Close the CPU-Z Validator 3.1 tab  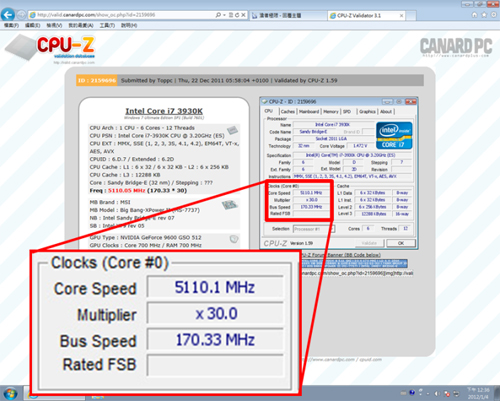(401, 15)
